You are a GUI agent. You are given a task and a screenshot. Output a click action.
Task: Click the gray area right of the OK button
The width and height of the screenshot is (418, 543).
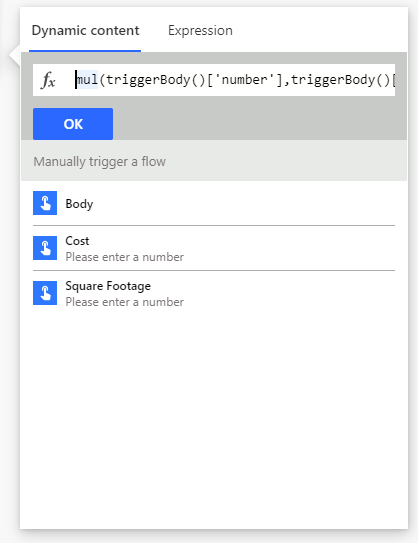260,124
